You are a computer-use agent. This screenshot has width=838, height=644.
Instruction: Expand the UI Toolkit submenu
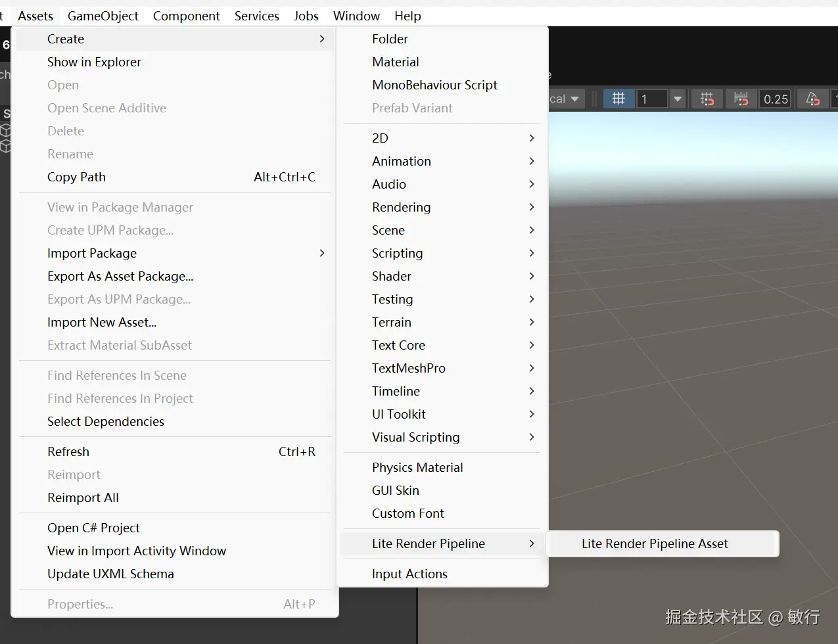tap(442, 414)
